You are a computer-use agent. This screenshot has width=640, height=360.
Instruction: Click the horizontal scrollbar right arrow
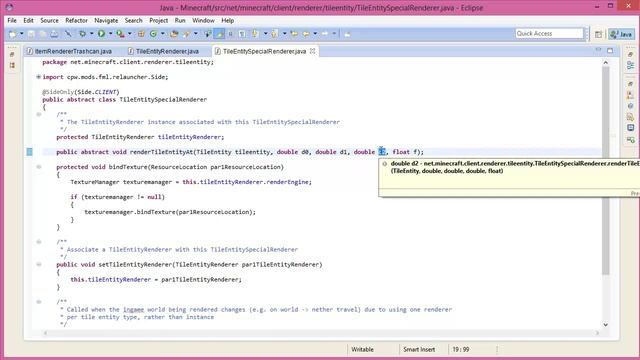coord(597,333)
